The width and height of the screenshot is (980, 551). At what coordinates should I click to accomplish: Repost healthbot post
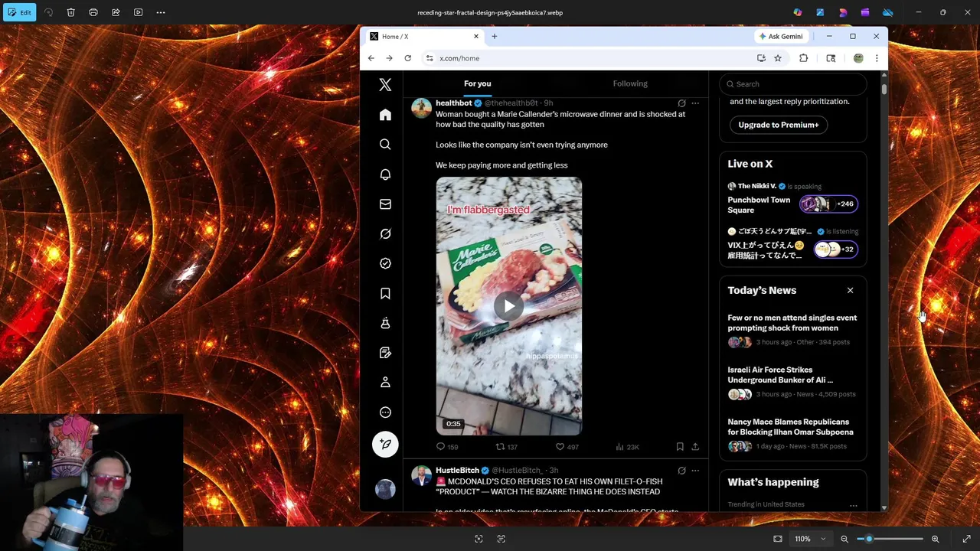click(x=506, y=447)
